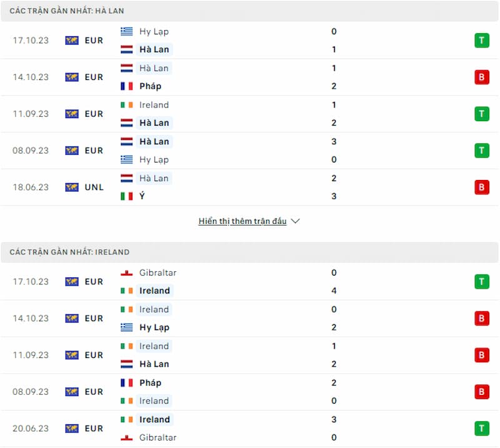Click EUR competition label on 14.10.23 Ireland row
The width and height of the screenshot is (500, 448).
click(94, 318)
